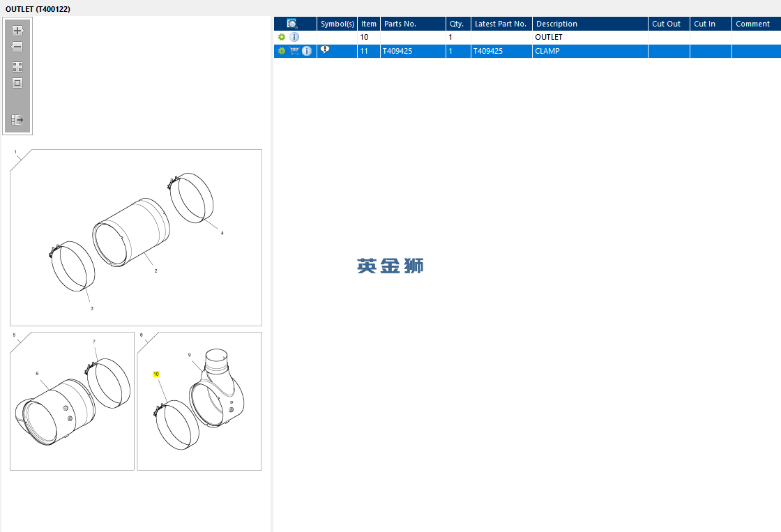781x532 pixels.
Task: Open the info icon for CLAMP row
Action: [x=307, y=51]
